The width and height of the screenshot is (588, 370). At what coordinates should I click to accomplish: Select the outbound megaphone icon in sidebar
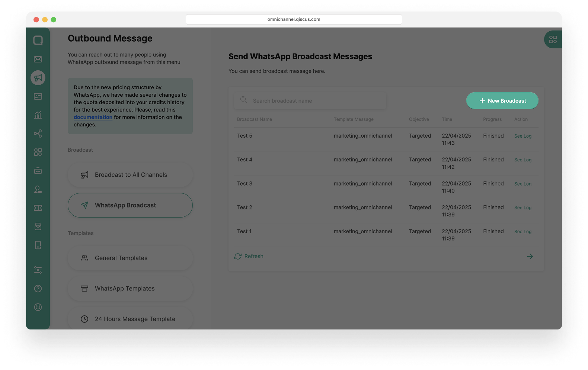38,78
